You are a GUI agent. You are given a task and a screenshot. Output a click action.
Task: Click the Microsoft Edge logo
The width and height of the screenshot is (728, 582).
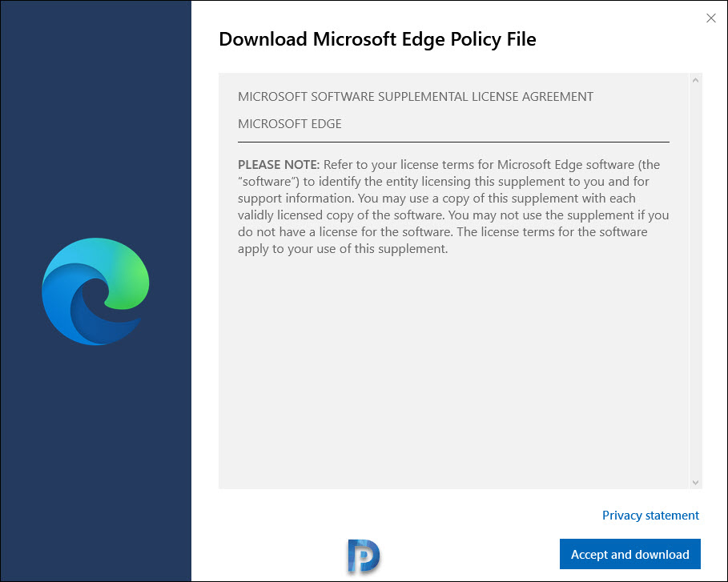(x=95, y=291)
